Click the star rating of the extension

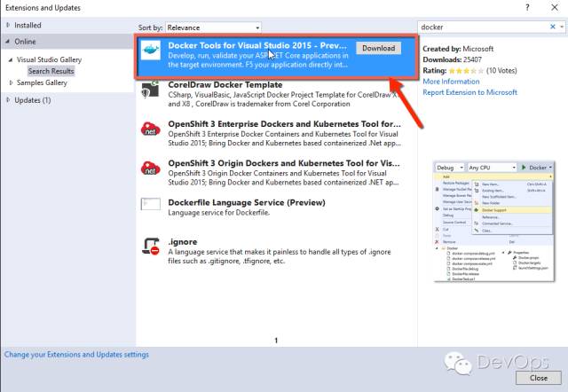pyautogui.click(x=466, y=71)
